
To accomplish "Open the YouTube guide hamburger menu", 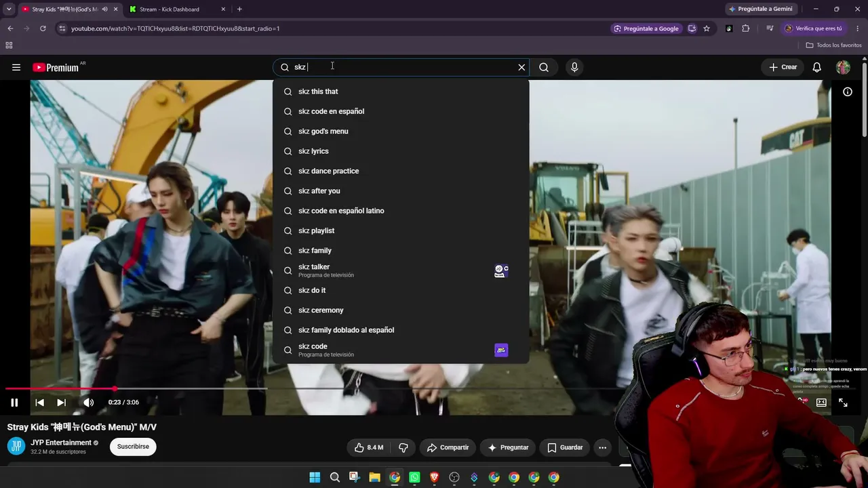I will 16,67.
